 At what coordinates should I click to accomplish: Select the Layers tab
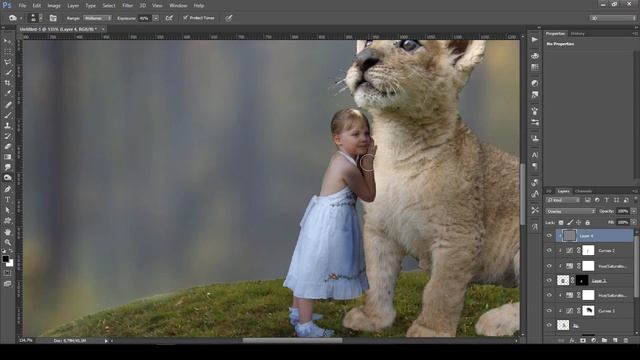pyautogui.click(x=563, y=191)
